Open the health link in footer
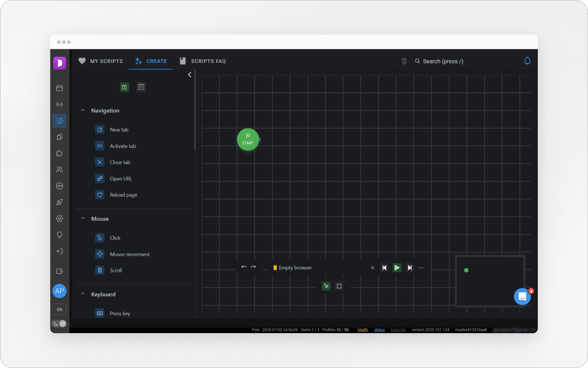 363,330
